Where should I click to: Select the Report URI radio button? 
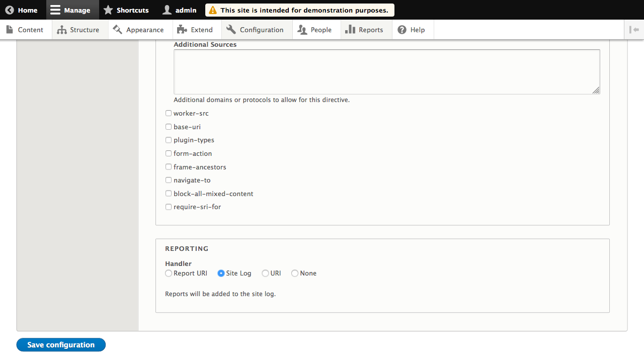click(169, 273)
